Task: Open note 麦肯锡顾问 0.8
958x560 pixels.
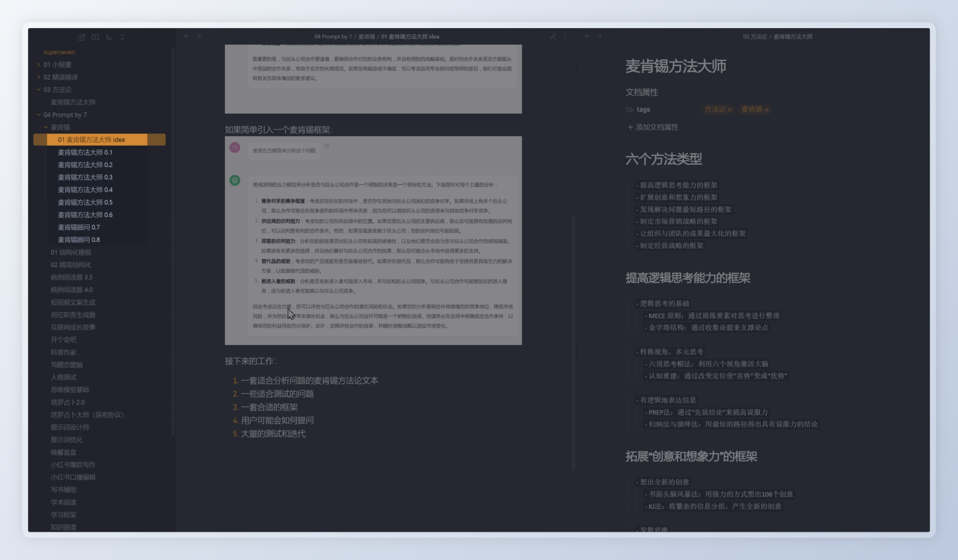Action: click(x=79, y=239)
